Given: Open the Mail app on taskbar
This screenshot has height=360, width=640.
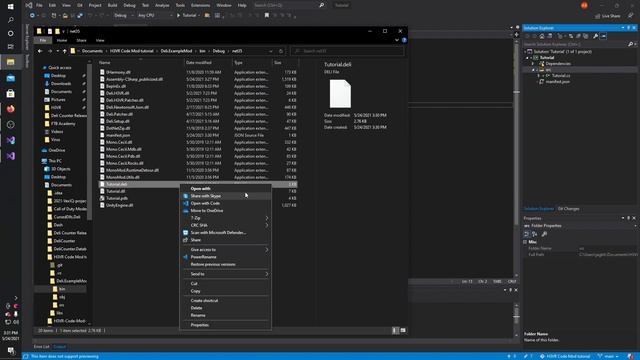Looking at the screenshot, I should click(11, 78).
